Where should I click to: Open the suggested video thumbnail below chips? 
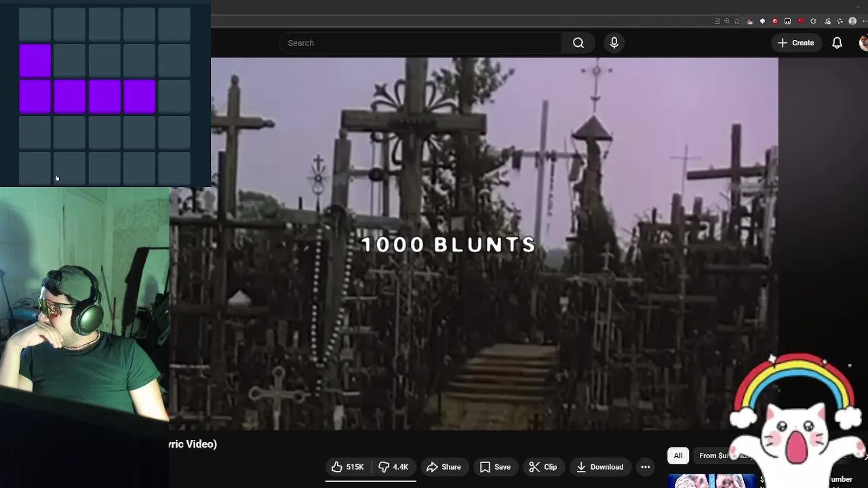(712, 481)
